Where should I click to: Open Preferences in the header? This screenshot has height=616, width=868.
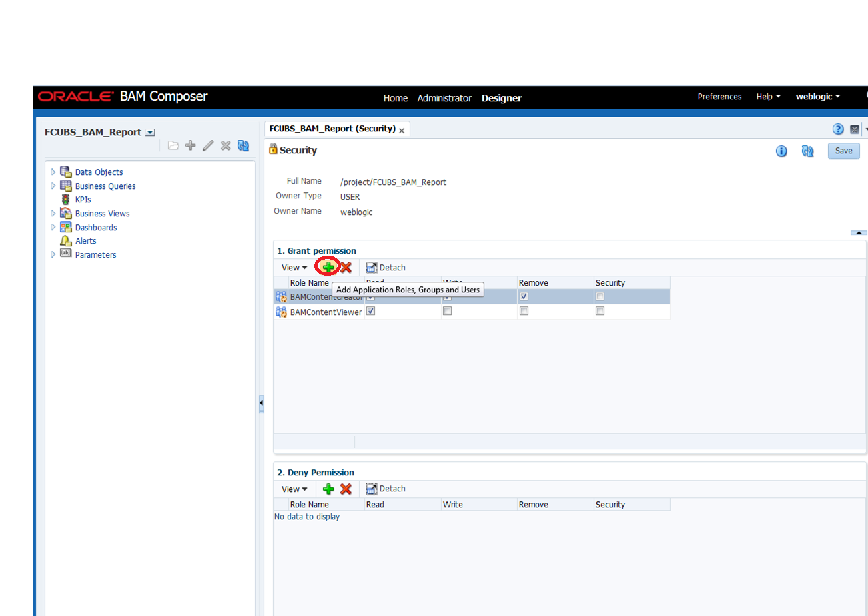coord(719,97)
